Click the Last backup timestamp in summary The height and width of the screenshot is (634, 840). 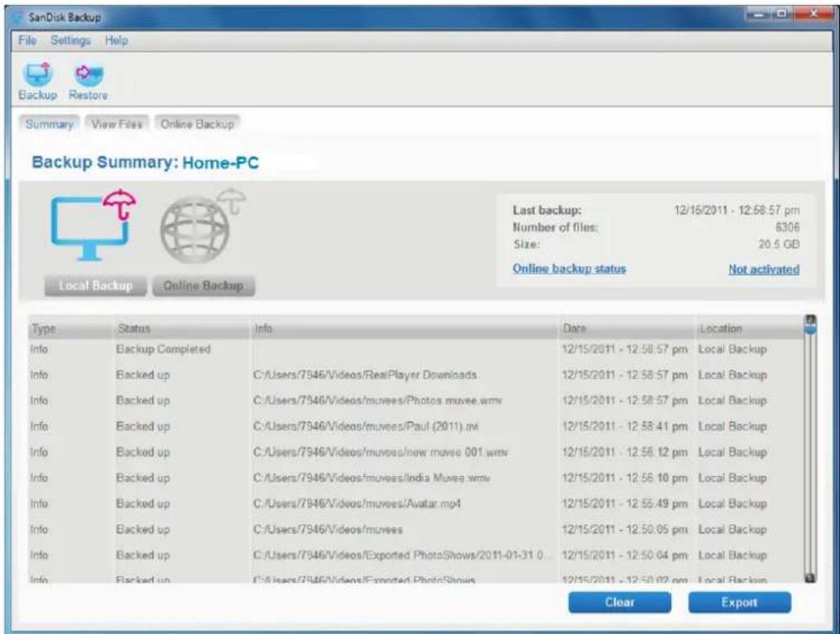pyautogui.click(x=737, y=210)
